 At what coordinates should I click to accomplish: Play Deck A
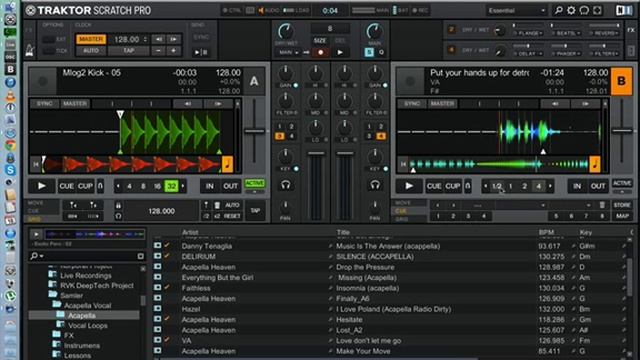42,186
